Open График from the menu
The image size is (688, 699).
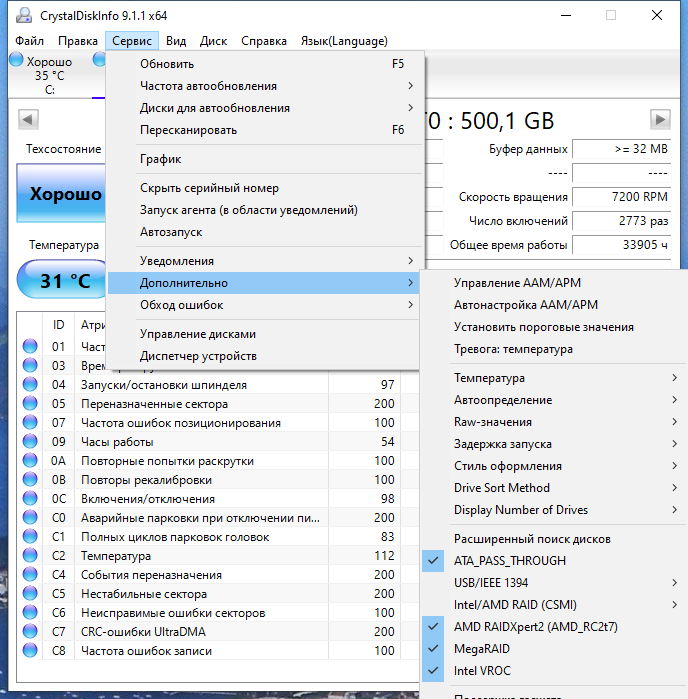263,159
